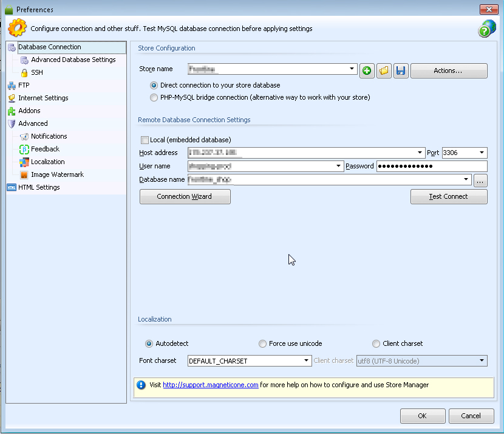Open Addons settings page
504x434 pixels.
point(29,111)
